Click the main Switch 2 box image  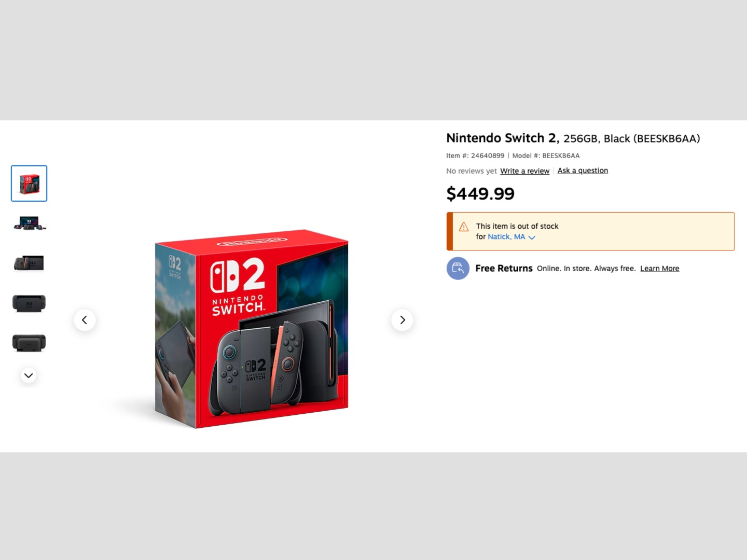point(252,329)
